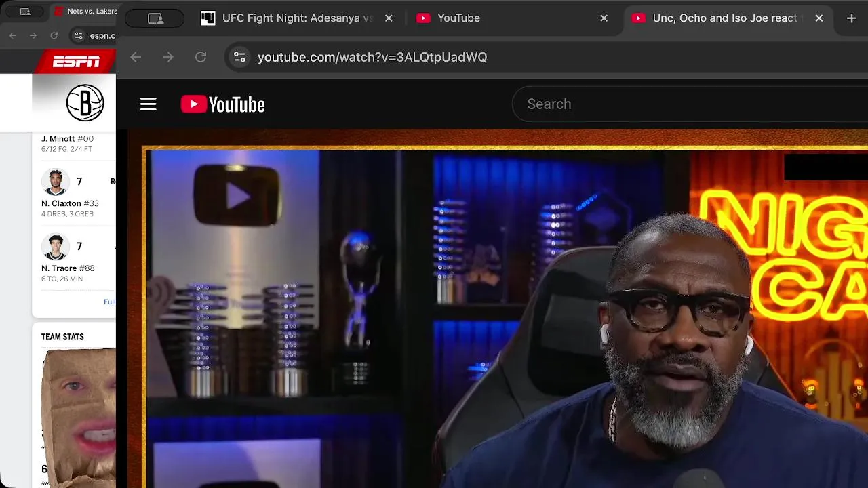Click the YouTube search field
Viewport: 868px width, 488px height.
pyautogui.click(x=690, y=104)
